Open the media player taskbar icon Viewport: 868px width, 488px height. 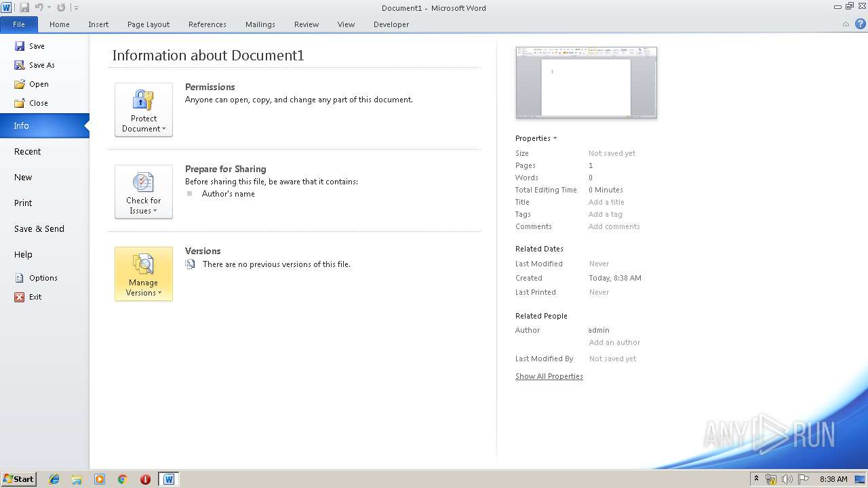(x=100, y=479)
